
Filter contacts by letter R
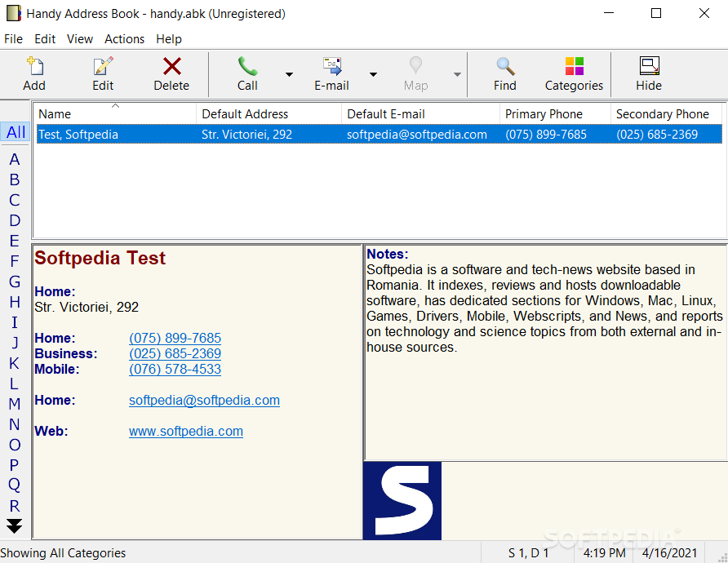tap(15, 506)
